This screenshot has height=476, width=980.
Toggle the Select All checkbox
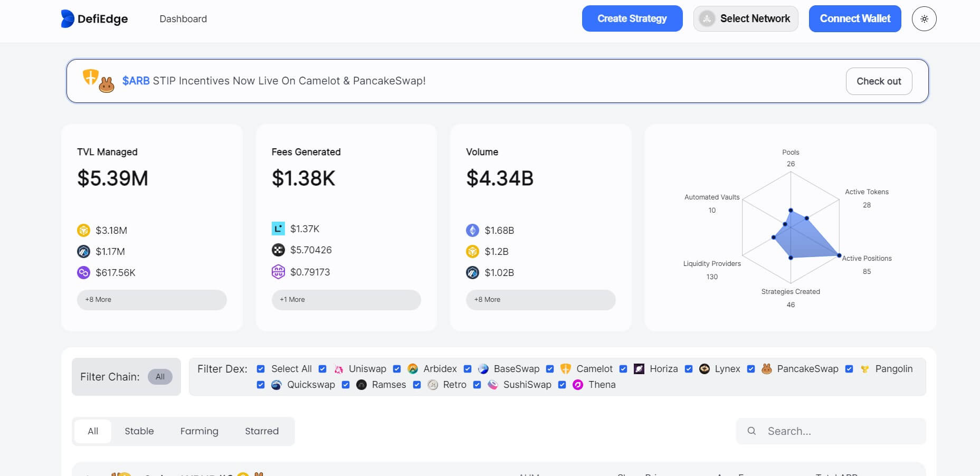click(261, 369)
